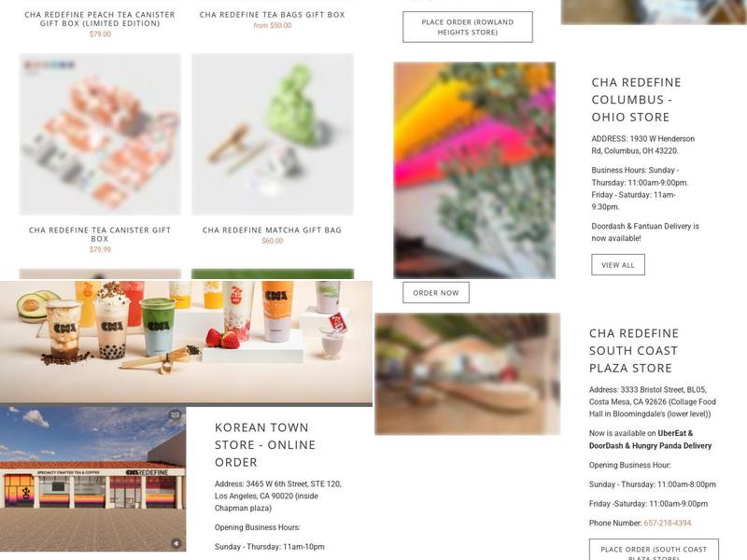Click the Cha Redefine Matcha Gift Bag title
Image resolution: width=747 pixels, height=560 pixels.
[272, 230]
